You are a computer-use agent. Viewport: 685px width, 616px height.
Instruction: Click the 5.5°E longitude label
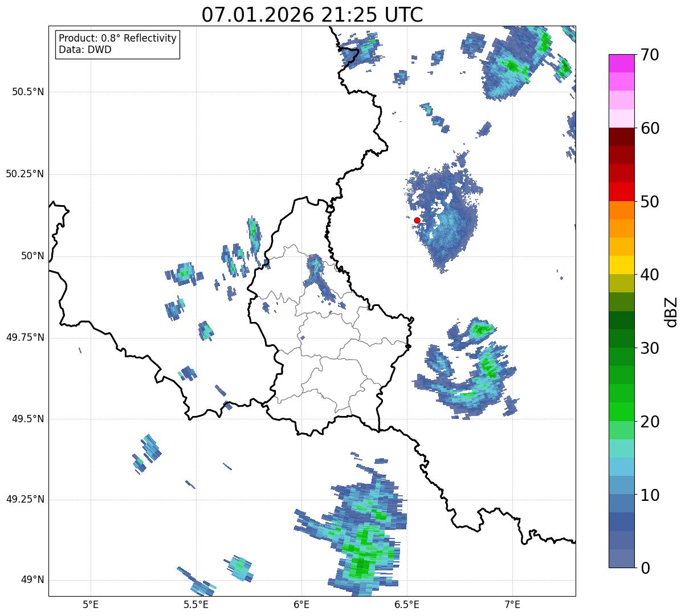(196, 605)
